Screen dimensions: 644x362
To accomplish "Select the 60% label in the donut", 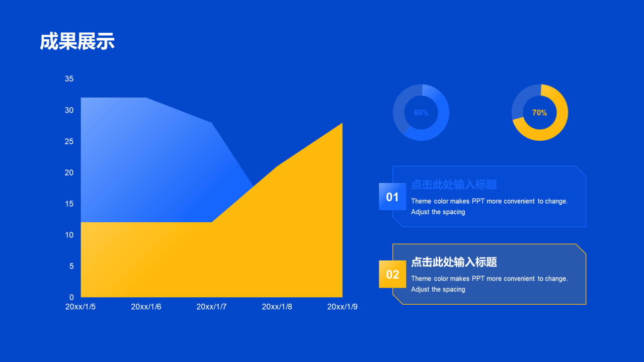I will point(421,113).
